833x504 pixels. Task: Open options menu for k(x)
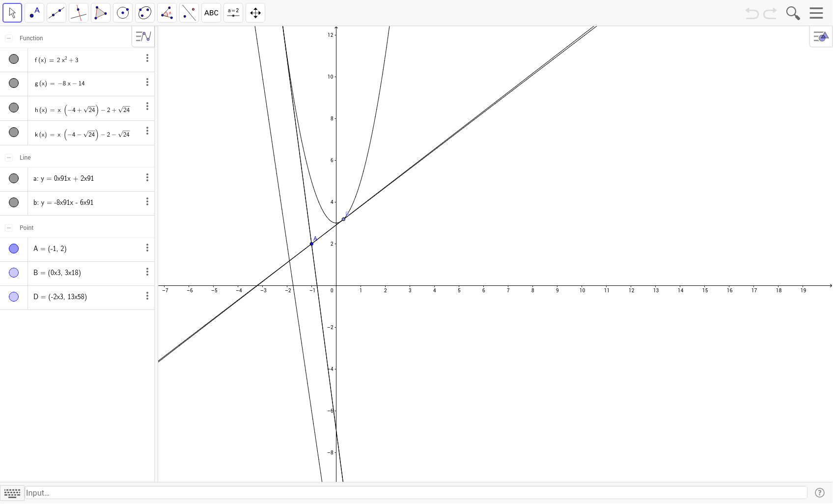click(147, 131)
